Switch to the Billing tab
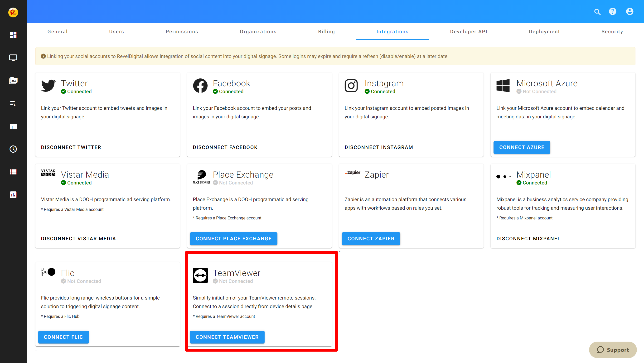Screen dimensions: 644x363 click(326, 32)
